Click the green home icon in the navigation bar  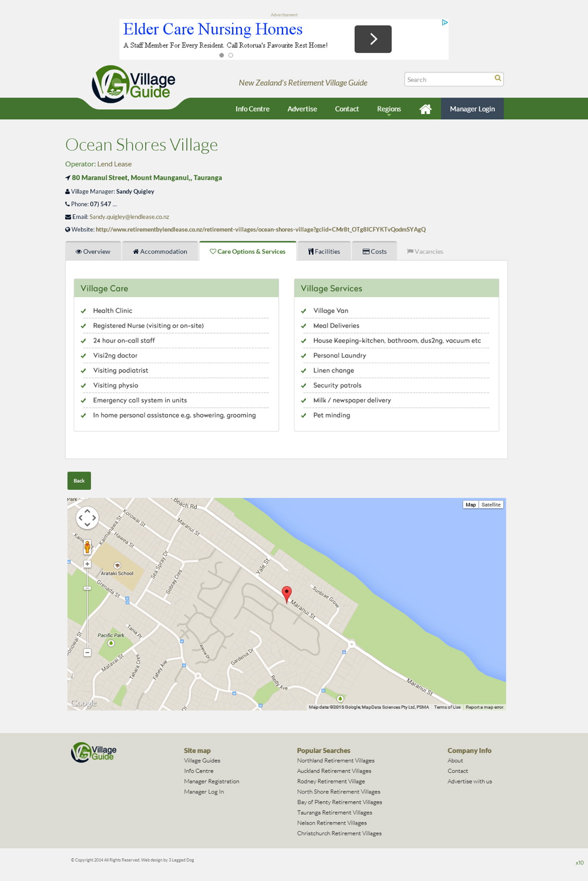pyautogui.click(x=425, y=109)
